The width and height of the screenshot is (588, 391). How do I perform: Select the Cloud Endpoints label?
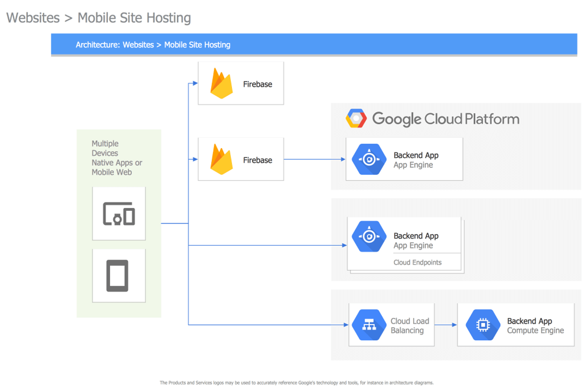[417, 262]
